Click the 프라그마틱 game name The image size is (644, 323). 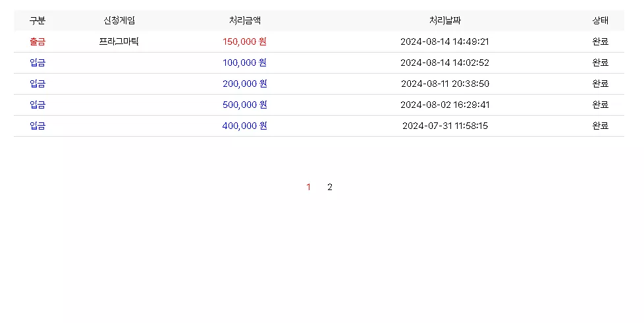119,41
